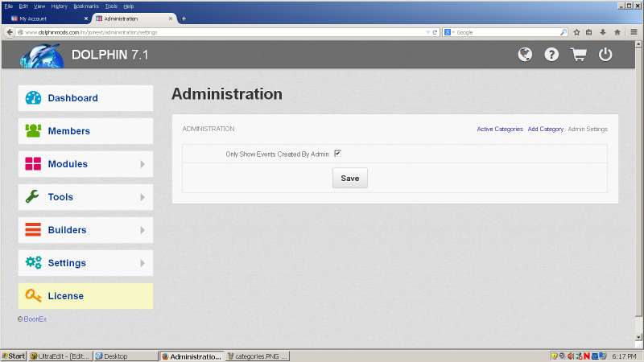644x362 pixels.
Task: Bookmark this page with star icon
Action: 576,32
